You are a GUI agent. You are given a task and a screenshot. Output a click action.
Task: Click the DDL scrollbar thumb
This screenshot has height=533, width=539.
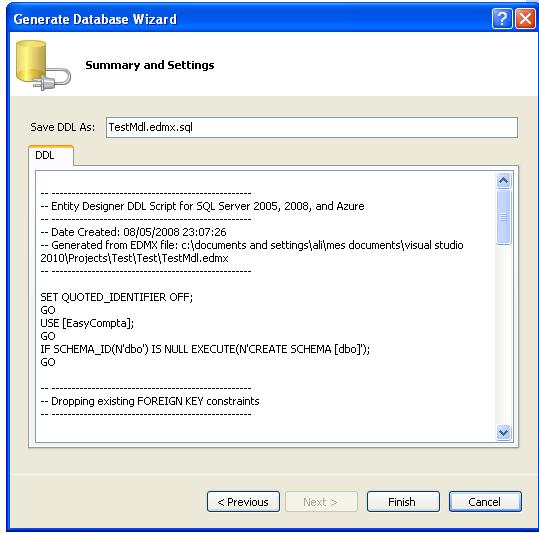point(504,217)
